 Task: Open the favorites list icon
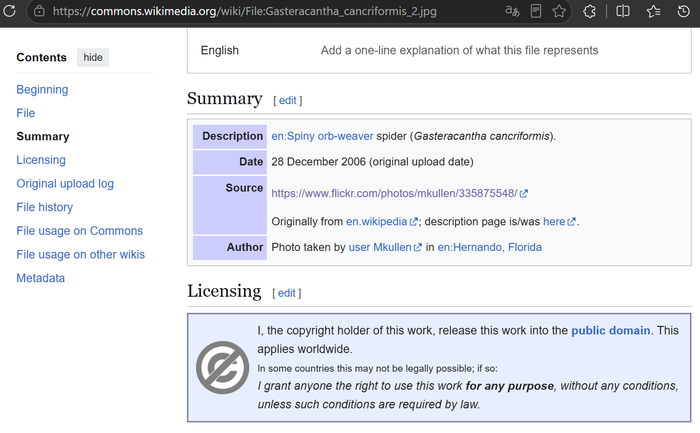[x=653, y=11]
